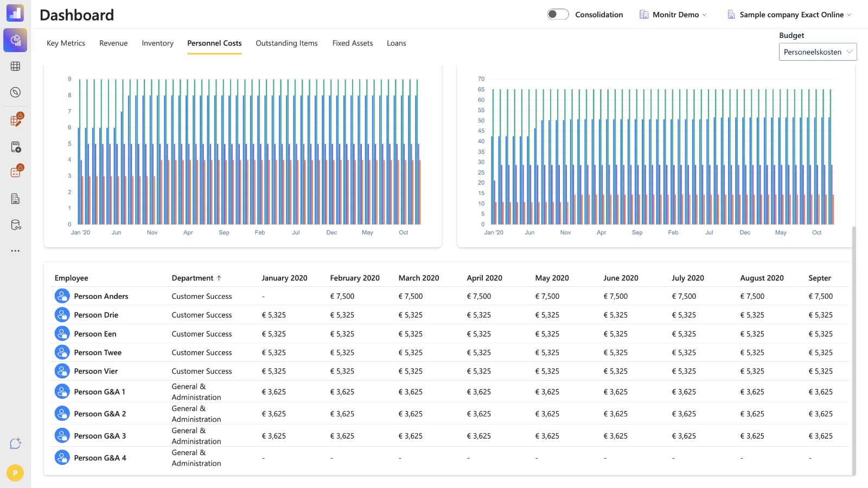
Task: Select the Outstanding Items tab
Action: pos(286,43)
